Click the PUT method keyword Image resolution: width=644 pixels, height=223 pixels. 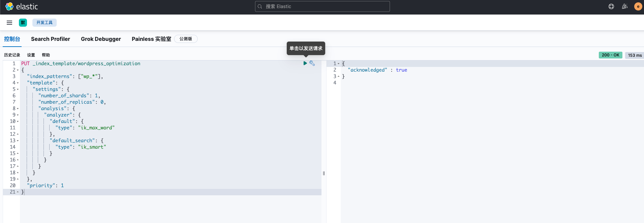[x=26, y=64]
